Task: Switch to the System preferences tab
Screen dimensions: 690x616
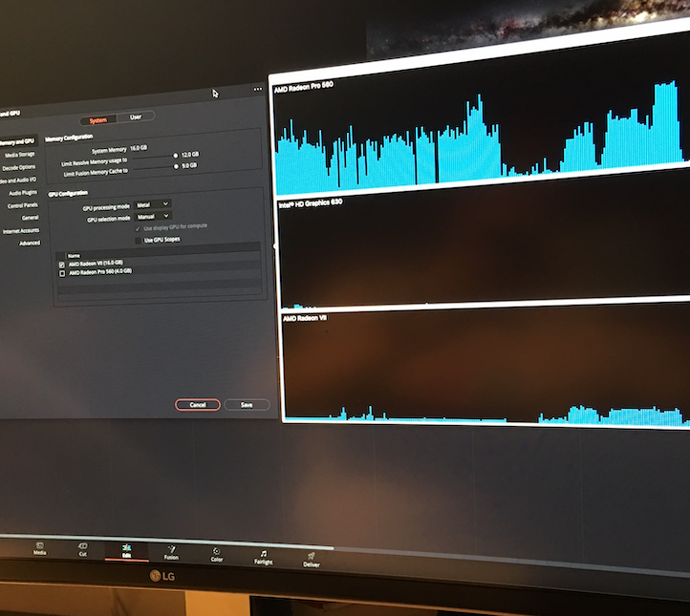Action: point(98,120)
